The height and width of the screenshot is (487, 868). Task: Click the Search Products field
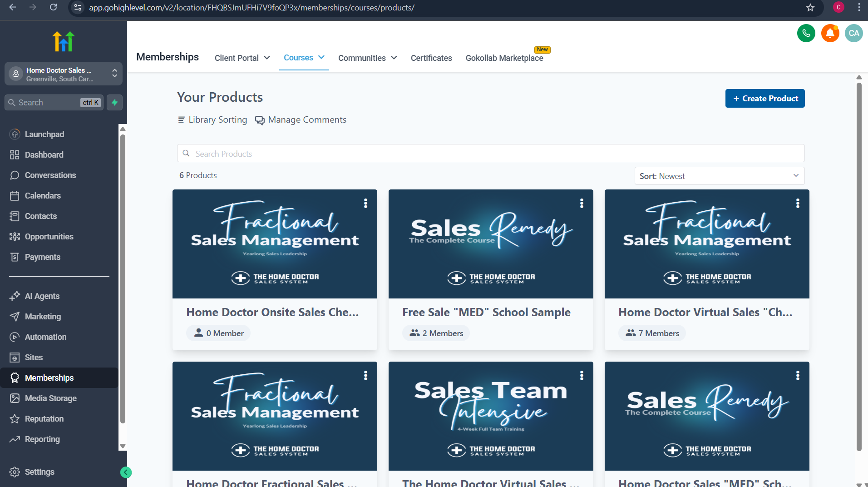pyautogui.click(x=491, y=154)
